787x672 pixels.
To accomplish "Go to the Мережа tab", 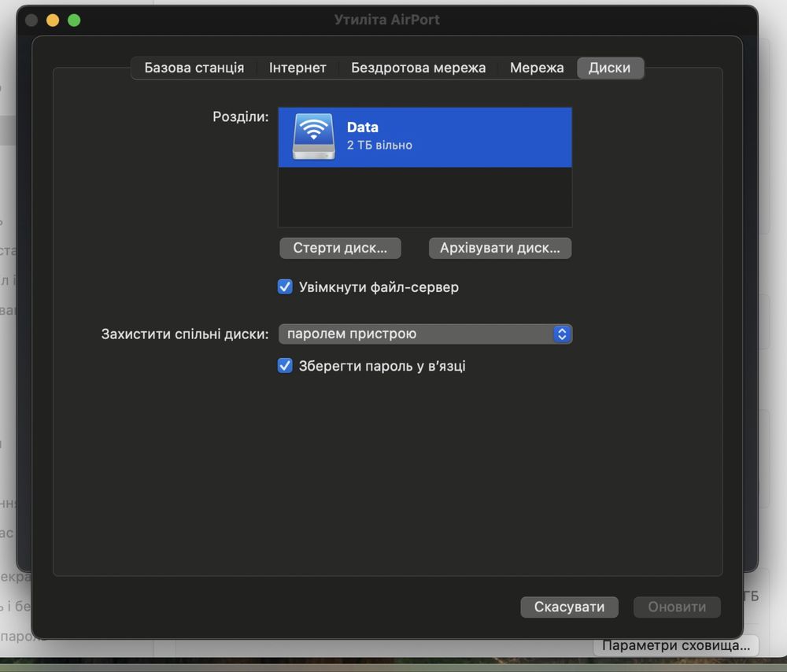I will point(537,68).
